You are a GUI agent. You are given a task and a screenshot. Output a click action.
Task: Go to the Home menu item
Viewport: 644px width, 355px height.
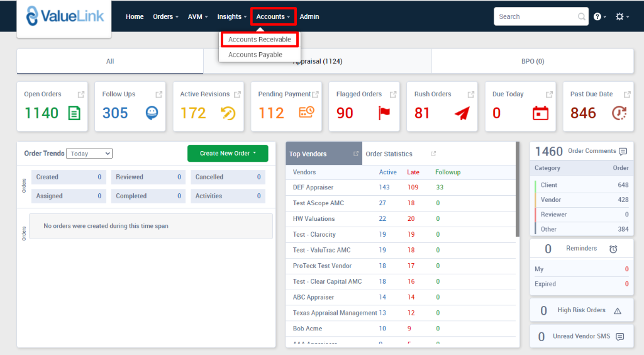point(135,16)
